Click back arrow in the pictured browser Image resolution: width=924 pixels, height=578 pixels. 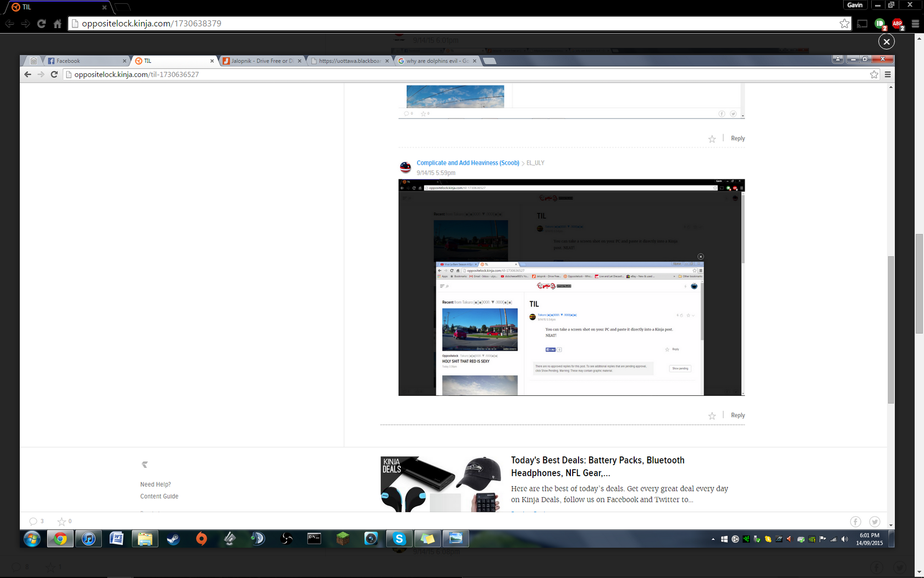pyautogui.click(x=28, y=74)
